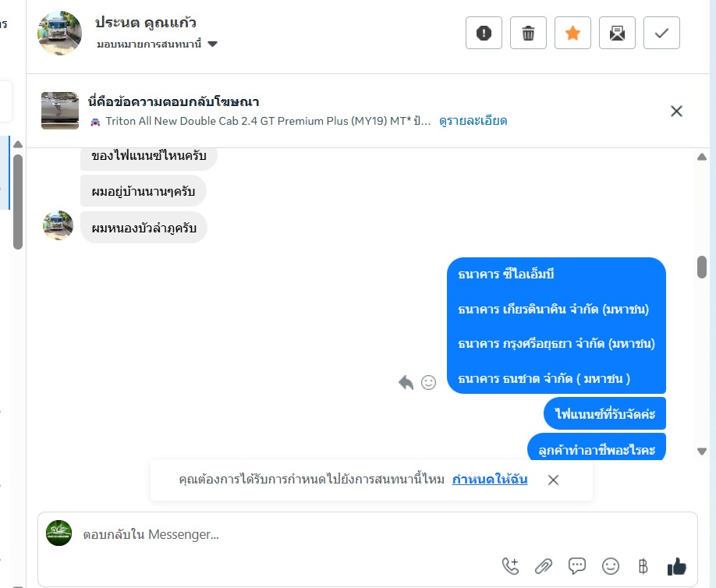Click กำหนดให้ฉัน to assign the conversation
Screen dimensions: 716x588
point(490,480)
